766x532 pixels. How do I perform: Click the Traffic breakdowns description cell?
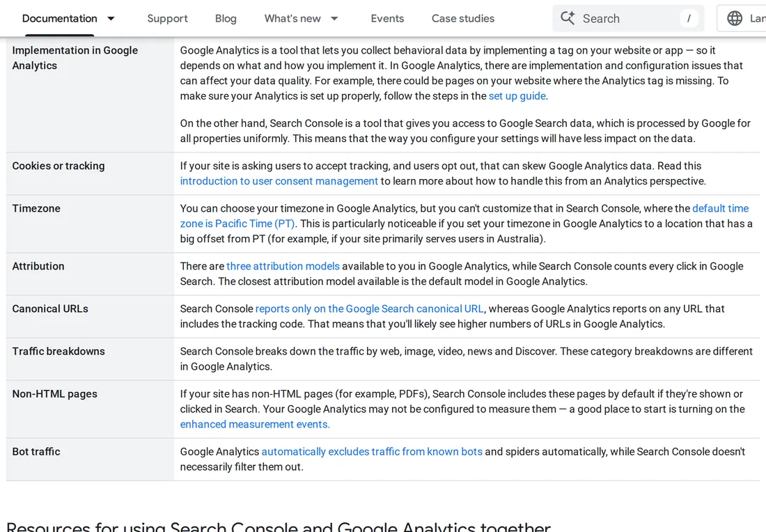467,359
